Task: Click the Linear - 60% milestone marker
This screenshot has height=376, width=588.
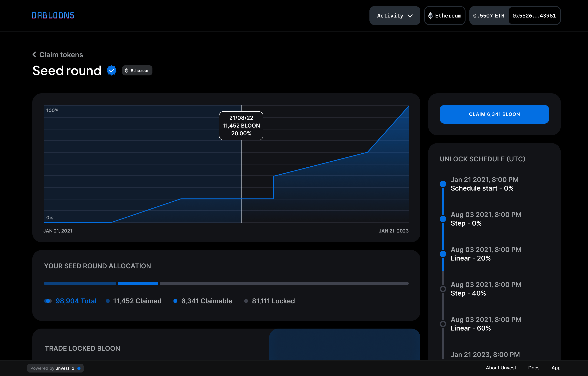Action: [443, 324]
